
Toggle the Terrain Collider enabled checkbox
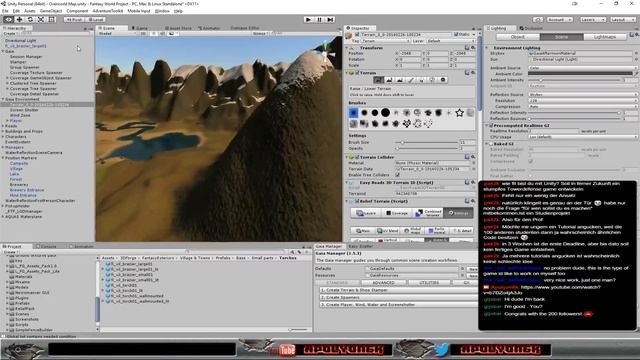357,157
